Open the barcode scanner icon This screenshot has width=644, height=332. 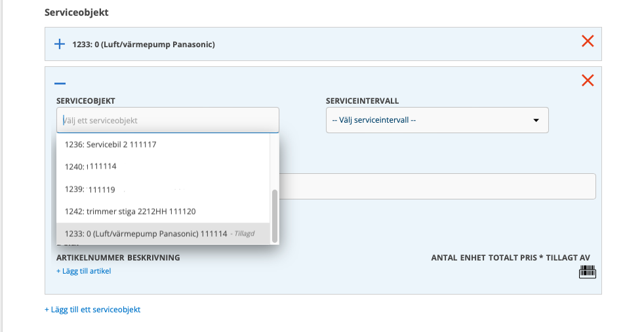[587, 273]
